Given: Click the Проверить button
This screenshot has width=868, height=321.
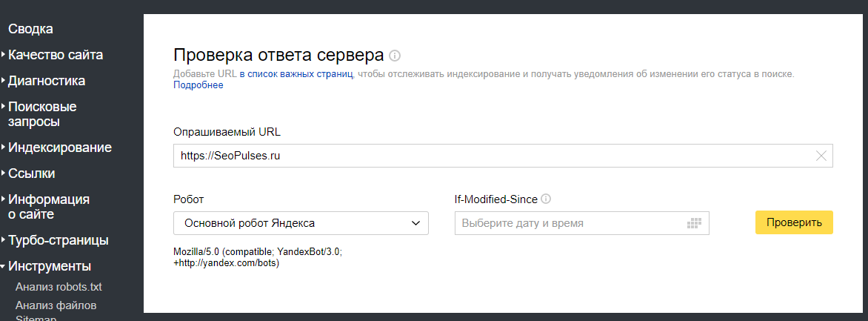Looking at the screenshot, I should (794, 222).
